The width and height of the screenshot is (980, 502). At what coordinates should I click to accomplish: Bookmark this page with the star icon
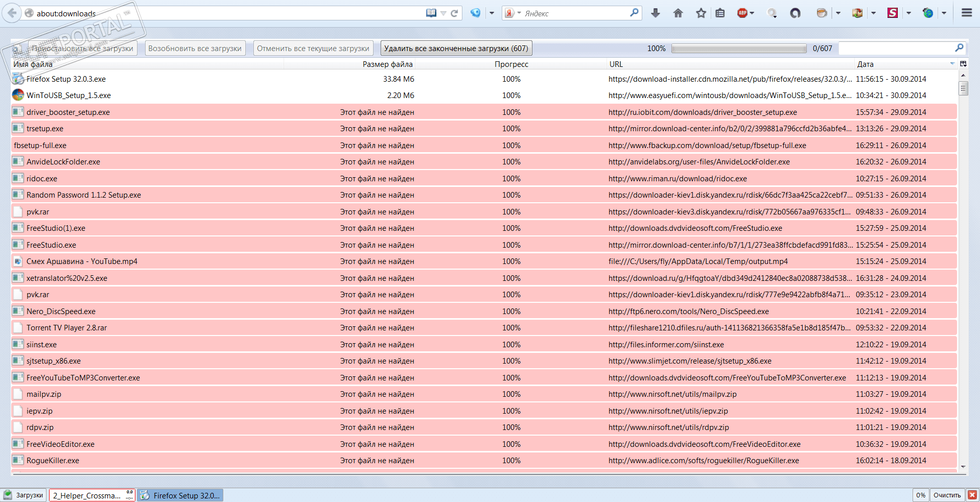[x=701, y=13]
